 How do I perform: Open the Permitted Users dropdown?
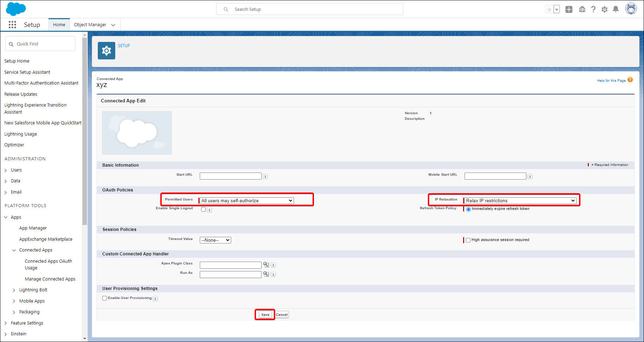pos(247,201)
